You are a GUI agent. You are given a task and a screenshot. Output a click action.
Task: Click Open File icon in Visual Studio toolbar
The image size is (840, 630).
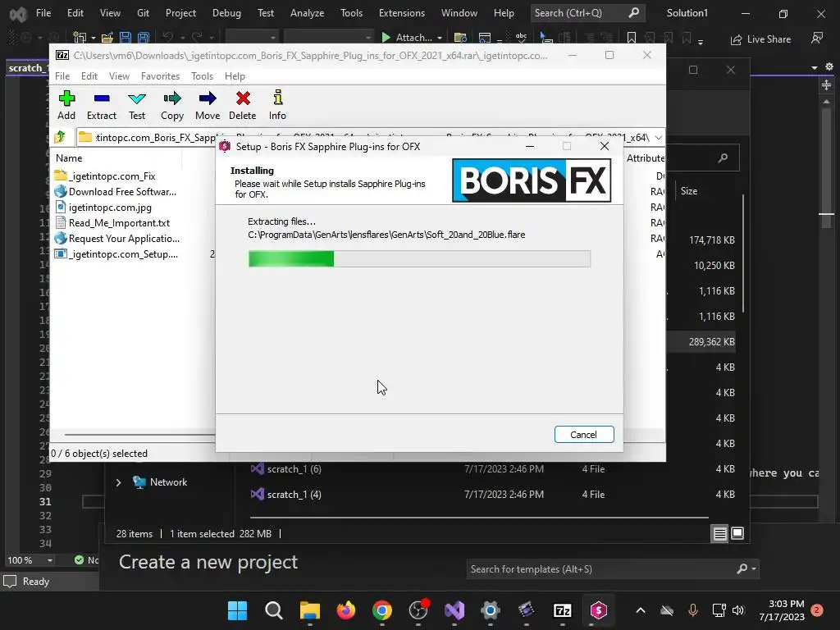107,38
